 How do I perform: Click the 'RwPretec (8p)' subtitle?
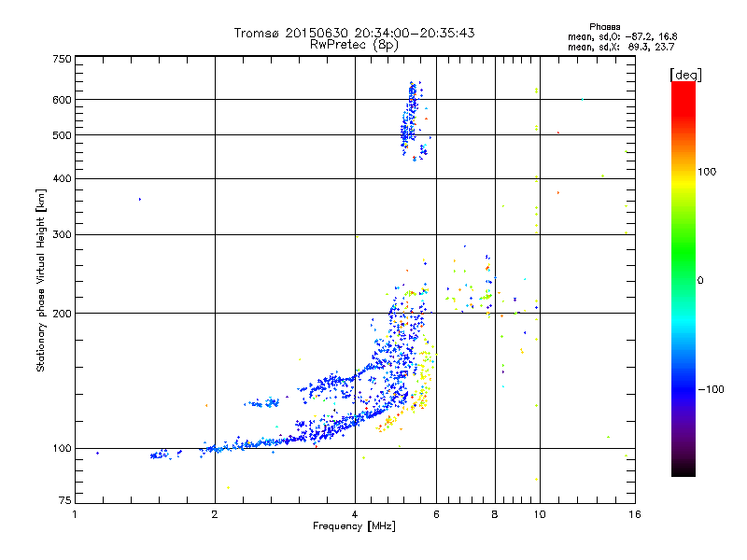354,45
